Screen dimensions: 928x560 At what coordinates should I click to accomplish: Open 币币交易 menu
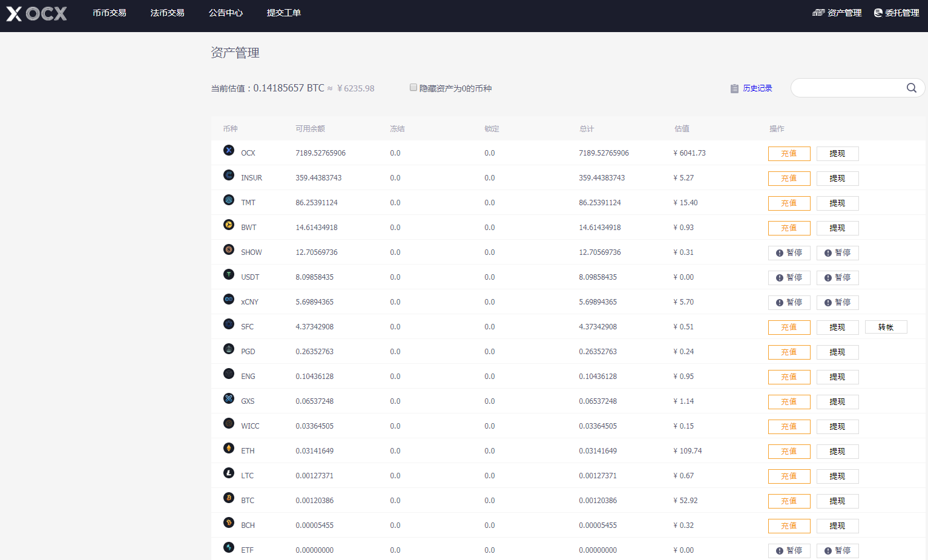click(110, 13)
